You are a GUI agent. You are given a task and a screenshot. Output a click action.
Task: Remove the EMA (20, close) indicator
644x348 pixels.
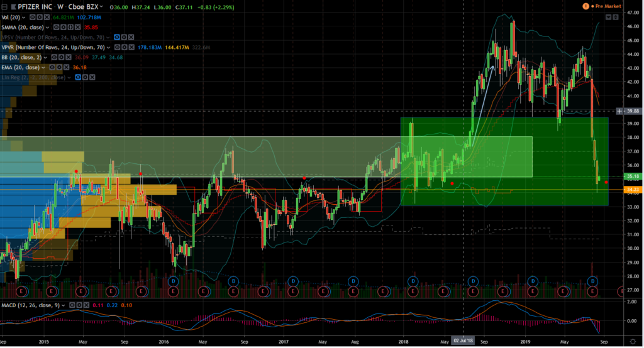(x=66, y=67)
